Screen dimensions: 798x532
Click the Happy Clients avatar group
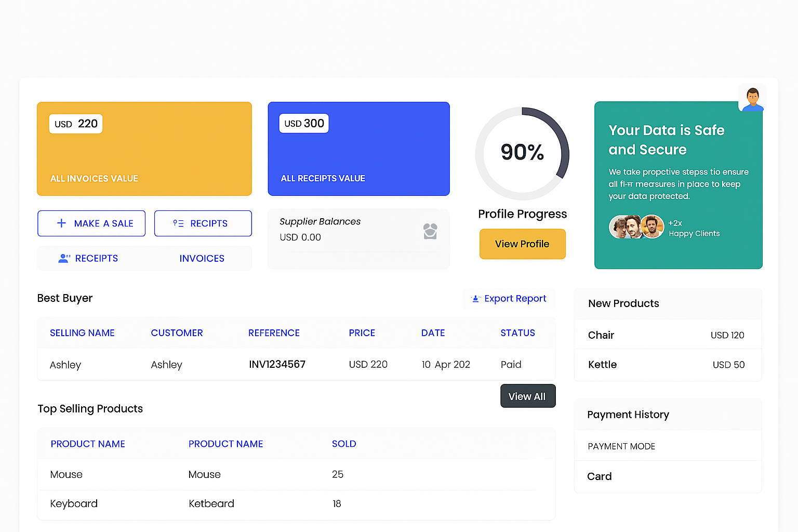(x=636, y=227)
